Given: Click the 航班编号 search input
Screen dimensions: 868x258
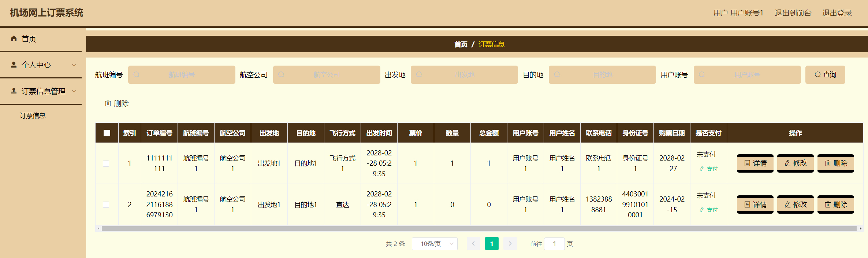Looking at the screenshot, I should click(182, 75).
